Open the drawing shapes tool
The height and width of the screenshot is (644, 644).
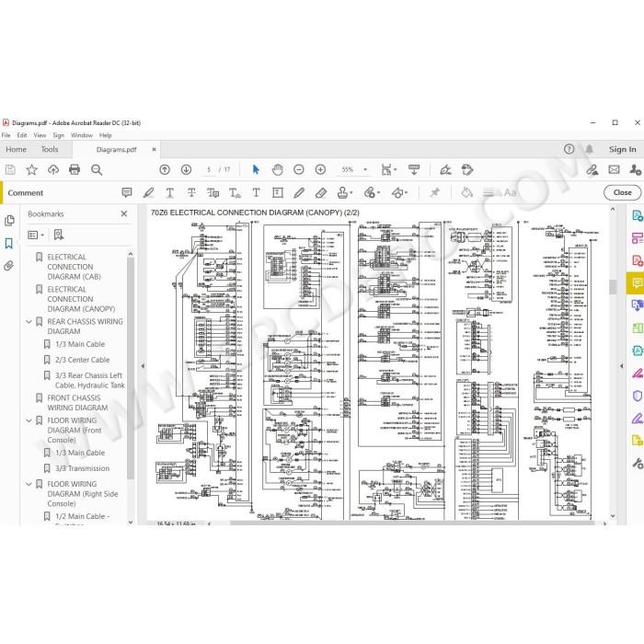[x=399, y=192]
